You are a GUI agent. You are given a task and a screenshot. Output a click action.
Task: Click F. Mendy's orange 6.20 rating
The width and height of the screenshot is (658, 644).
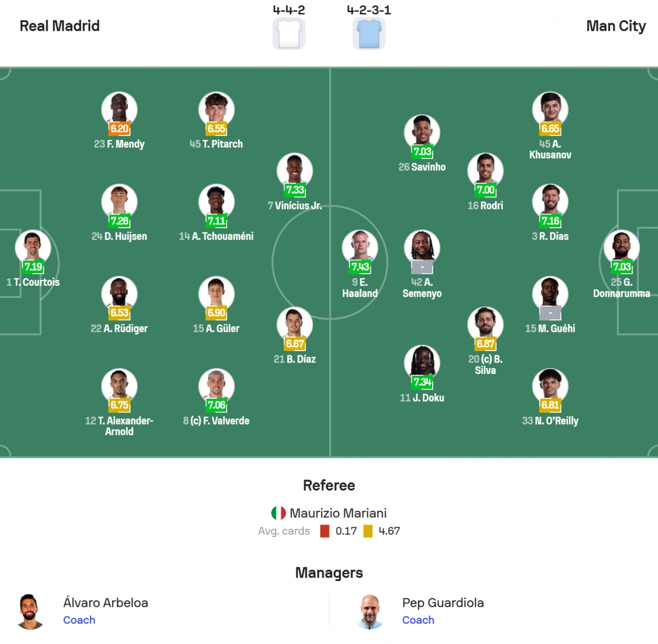click(x=119, y=129)
